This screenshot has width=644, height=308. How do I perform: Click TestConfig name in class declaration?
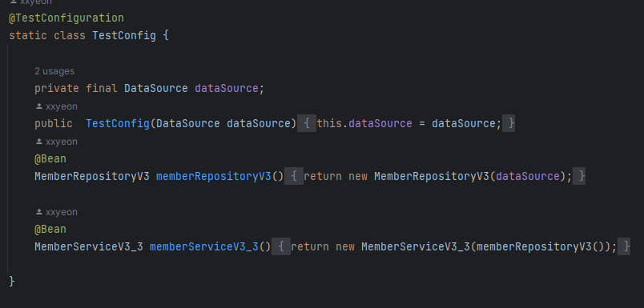(x=124, y=36)
